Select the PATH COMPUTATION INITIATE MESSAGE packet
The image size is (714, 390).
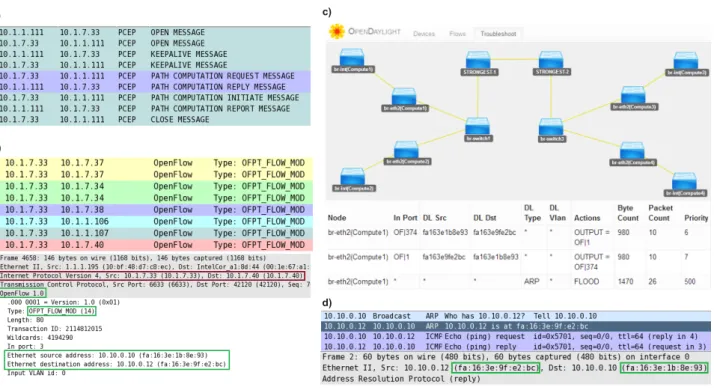(155, 98)
